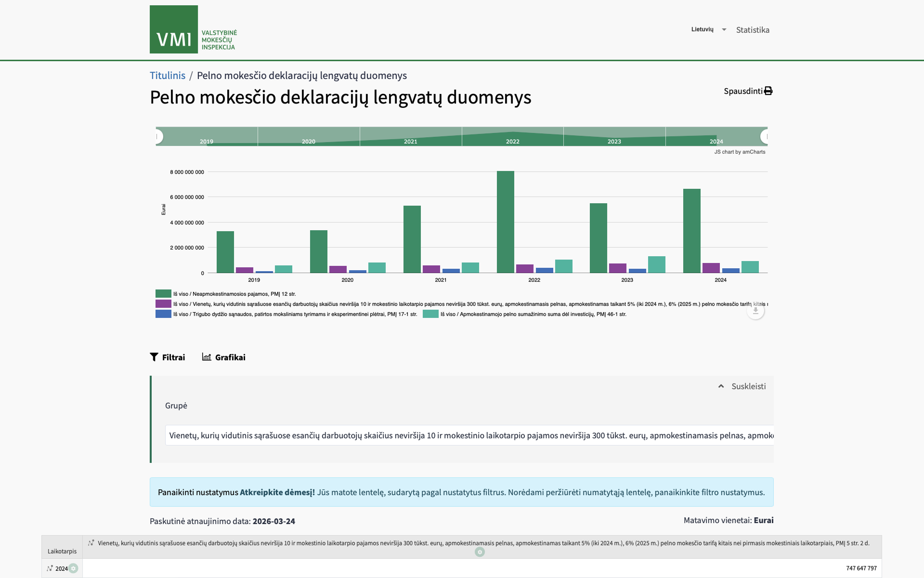
Task: Click the 747 647 797 table cell
Action: pos(482,568)
